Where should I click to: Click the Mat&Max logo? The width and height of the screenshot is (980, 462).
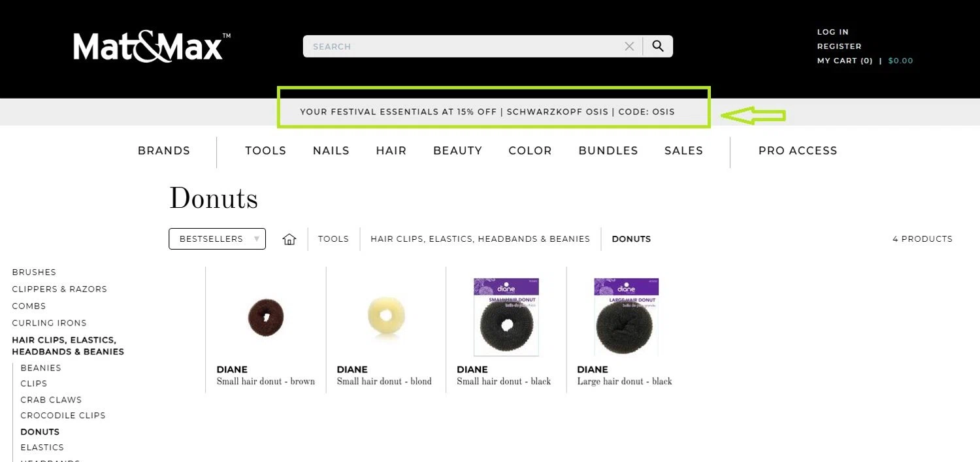(152, 47)
